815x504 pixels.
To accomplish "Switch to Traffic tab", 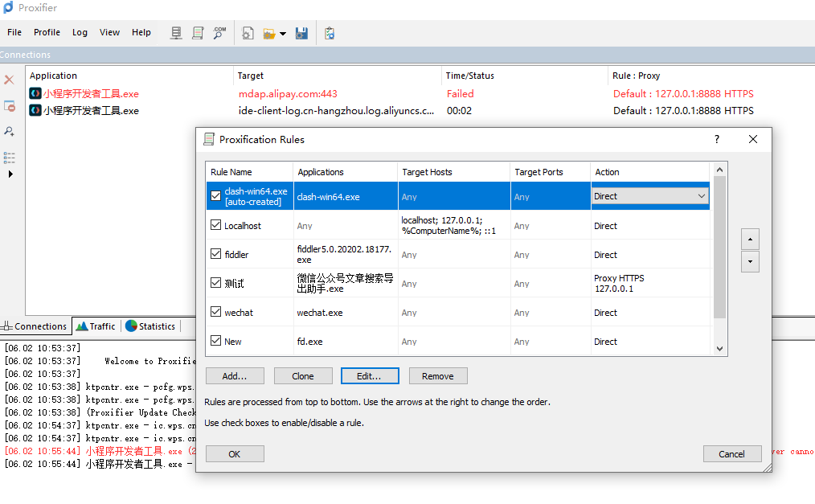I will point(96,326).
